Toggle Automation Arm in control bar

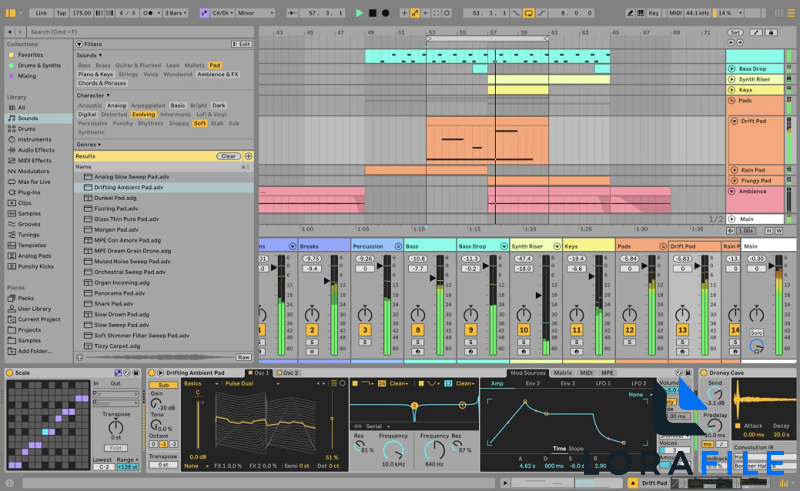415,13
